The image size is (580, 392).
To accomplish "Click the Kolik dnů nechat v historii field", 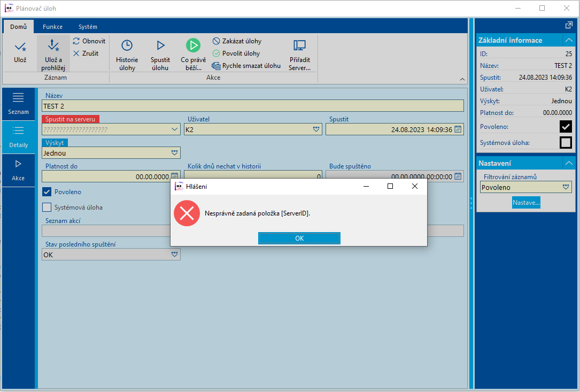I will click(253, 176).
